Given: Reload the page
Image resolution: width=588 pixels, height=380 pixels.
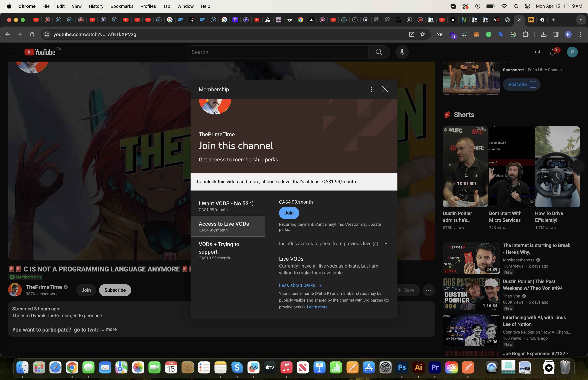Looking at the screenshot, I should [x=32, y=34].
